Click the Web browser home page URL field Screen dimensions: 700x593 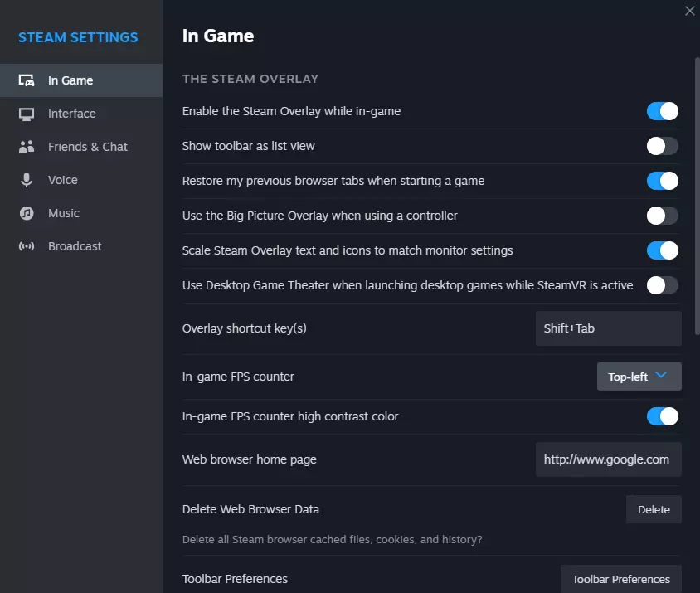[x=609, y=459]
